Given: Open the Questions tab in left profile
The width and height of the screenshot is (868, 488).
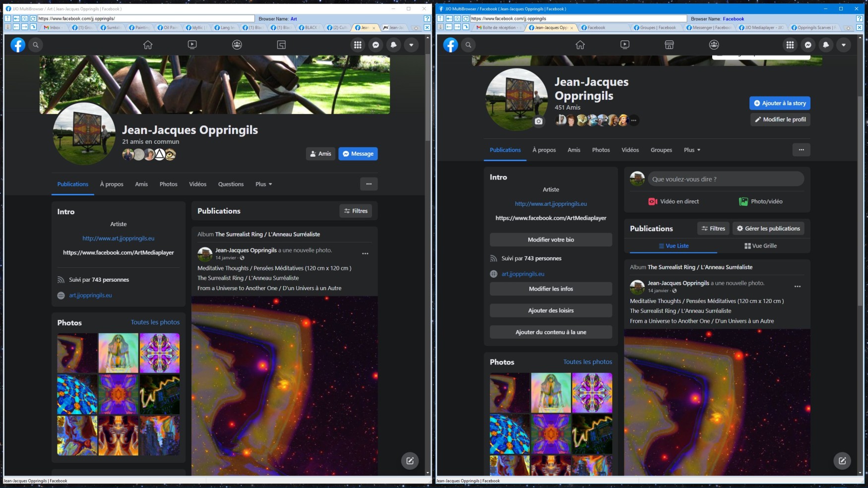Looking at the screenshot, I should [x=231, y=184].
